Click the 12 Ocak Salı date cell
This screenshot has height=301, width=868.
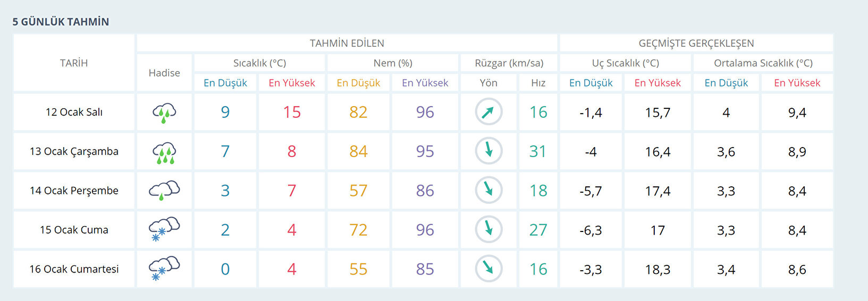pyautogui.click(x=74, y=112)
